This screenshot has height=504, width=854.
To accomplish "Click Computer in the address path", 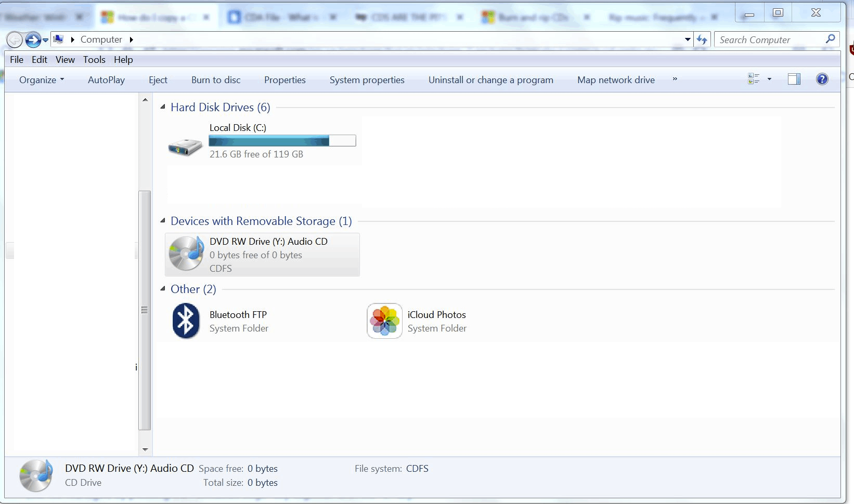I will point(101,39).
